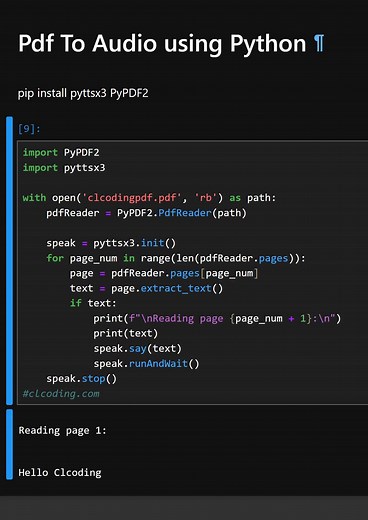368x520 pixels.
Task: Click the 'if text:' line
Action: click(x=93, y=303)
